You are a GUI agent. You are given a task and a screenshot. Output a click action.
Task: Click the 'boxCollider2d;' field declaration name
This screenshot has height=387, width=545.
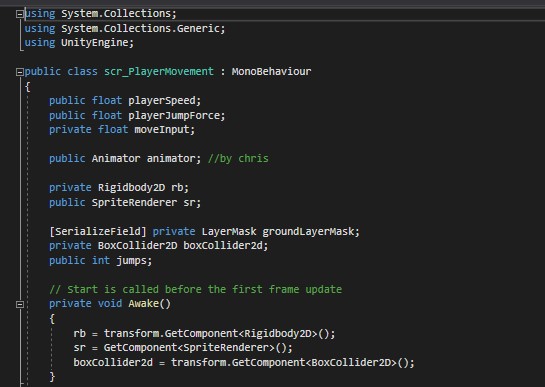point(226,245)
